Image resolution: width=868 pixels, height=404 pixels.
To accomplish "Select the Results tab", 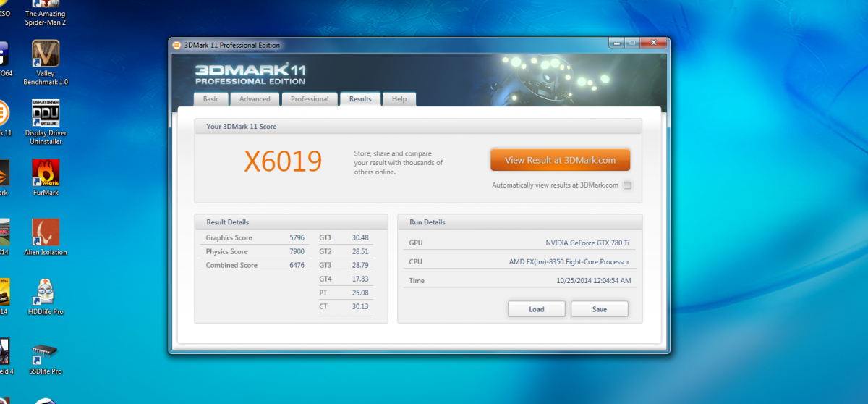I will pyautogui.click(x=360, y=99).
